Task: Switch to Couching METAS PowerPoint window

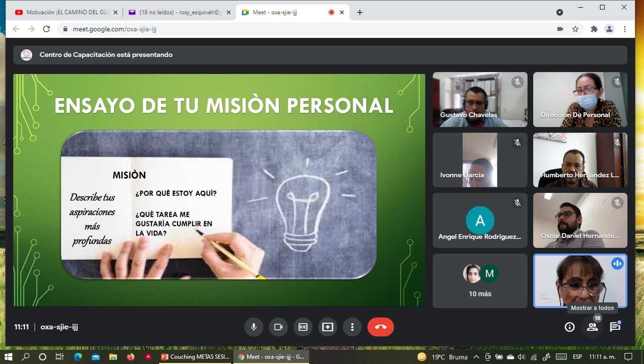Action: click(x=195, y=357)
